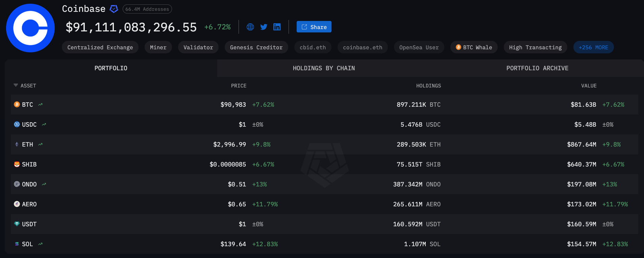
Task: Click the 897.211K BTC holdings
Action: tap(419, 105)
